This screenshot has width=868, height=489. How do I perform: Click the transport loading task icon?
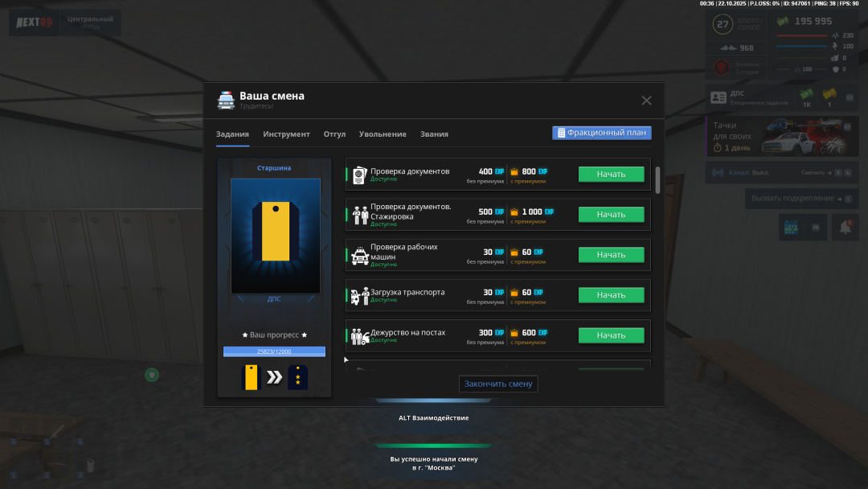pyautogui.click(x=359, y=295)
